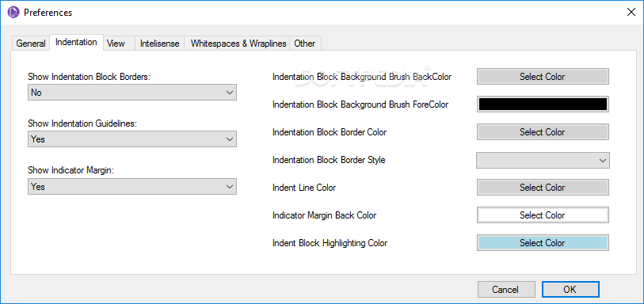
Task: Expand Show Indentation Block Borders dropdown
Action: 132,93
